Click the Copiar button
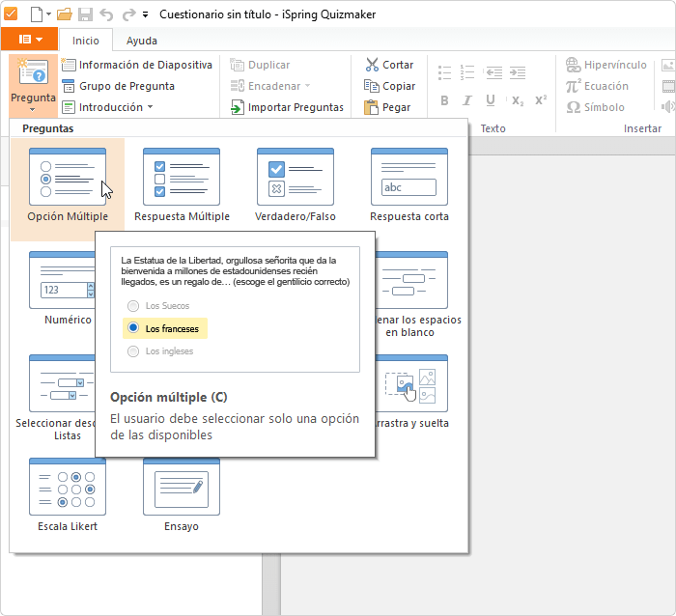The image size is (676, 616). pos(389,86)
